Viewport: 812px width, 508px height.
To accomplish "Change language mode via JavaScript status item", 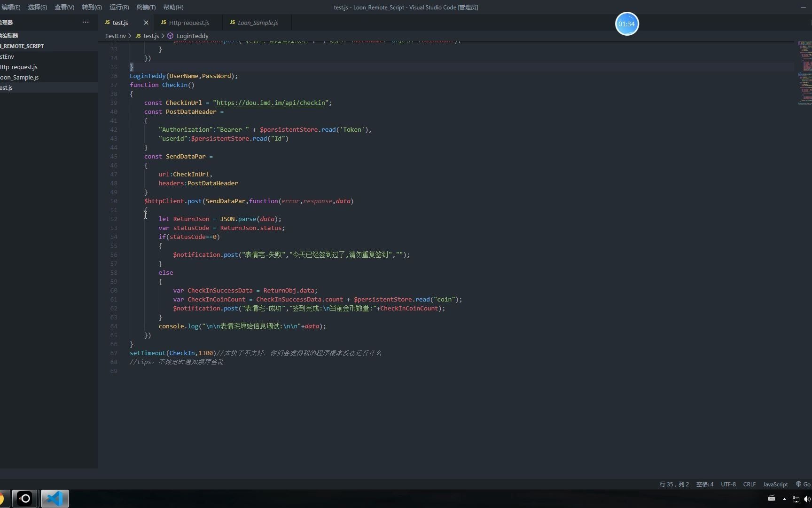I will (x=775, y=484).
